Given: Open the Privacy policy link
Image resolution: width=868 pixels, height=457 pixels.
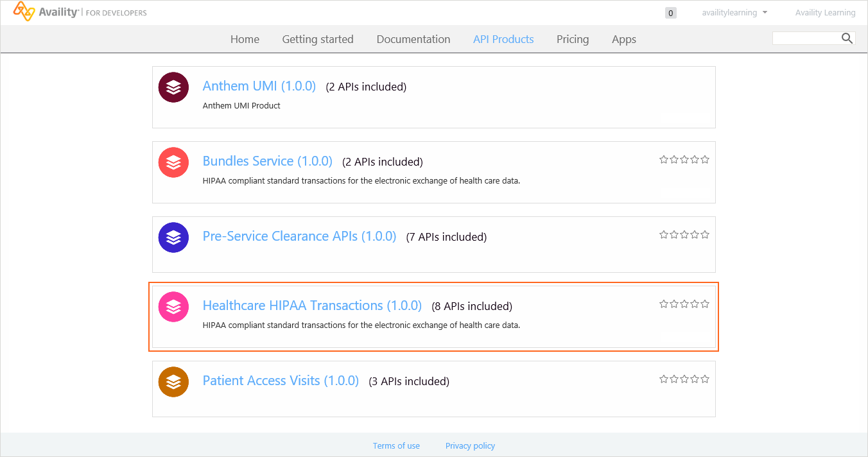Looking at the screenshot, I should tap(470, 446).
